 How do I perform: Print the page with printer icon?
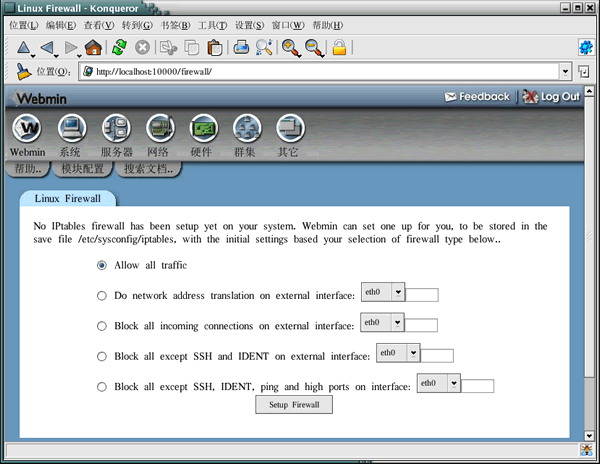pyautogui.click(x=241, y=48)
